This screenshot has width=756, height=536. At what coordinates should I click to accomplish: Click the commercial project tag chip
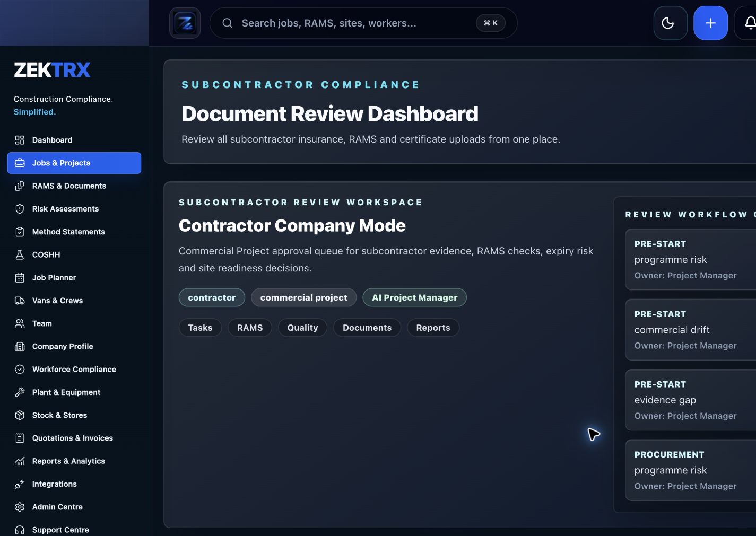[303, 297]
